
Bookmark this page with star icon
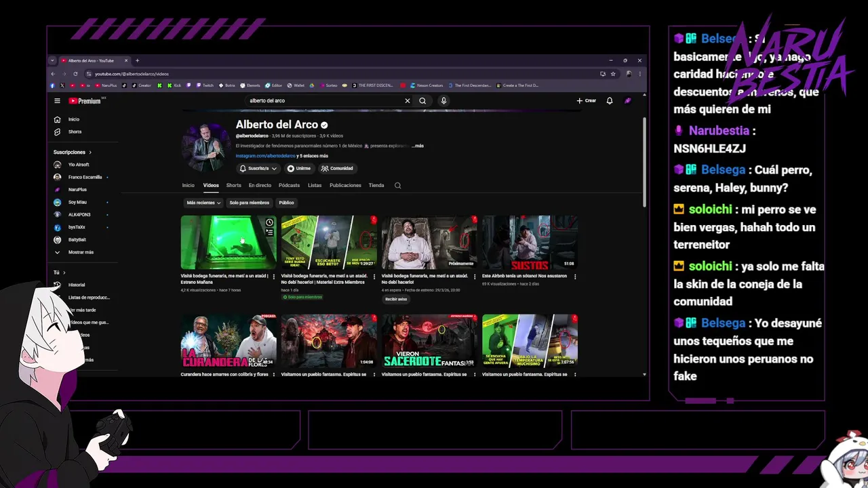(x=613, y=74)
